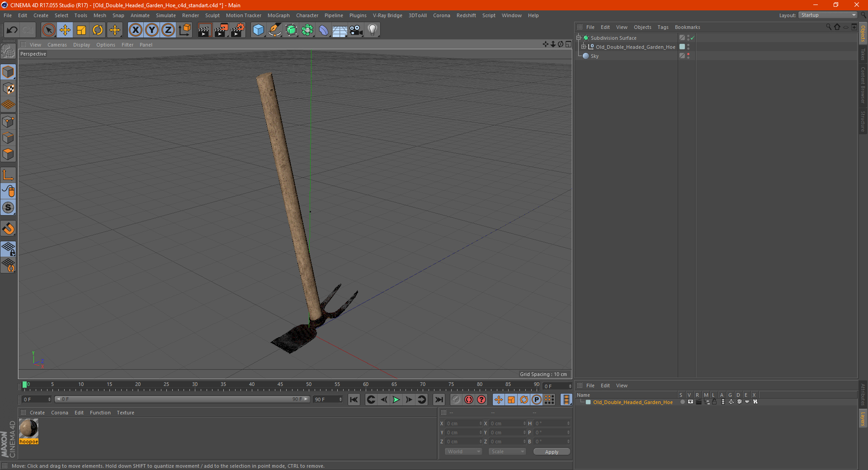The height and width of the screenshot is (470, 868).
Task: Click Record Active Objects keyframe button
Action: [x=456, y=399]
